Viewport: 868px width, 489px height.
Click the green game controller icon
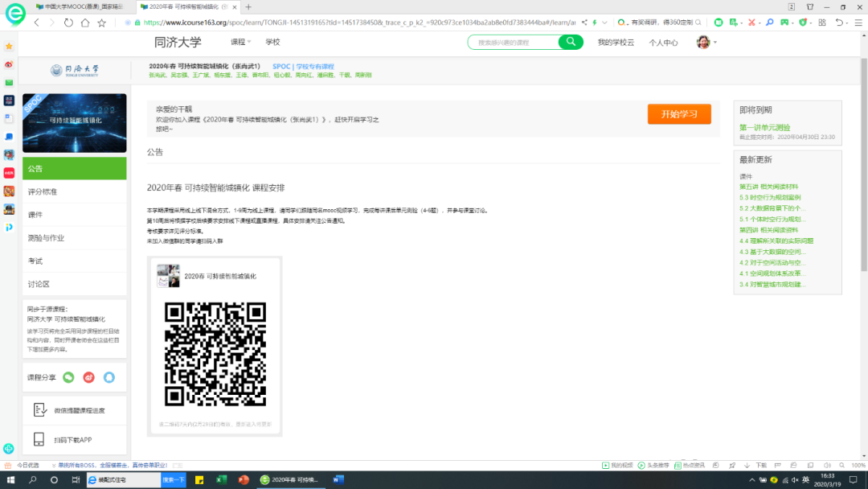(784, 23)
